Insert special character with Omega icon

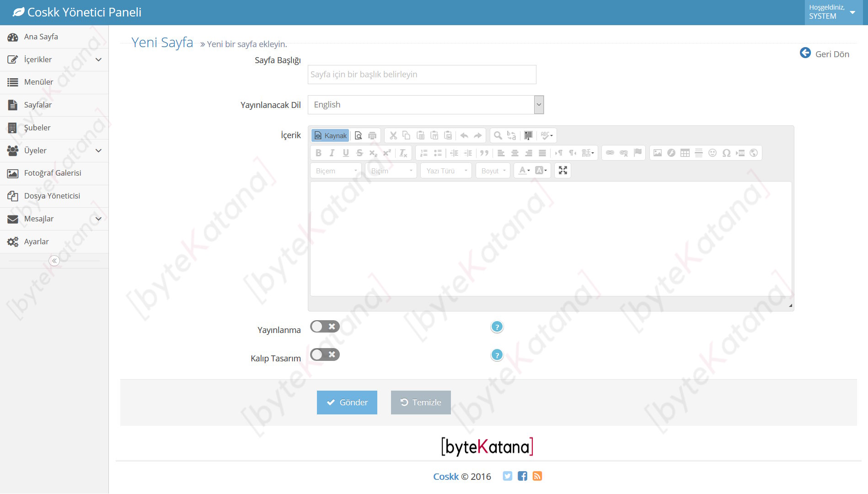click(x=726, y=153)
